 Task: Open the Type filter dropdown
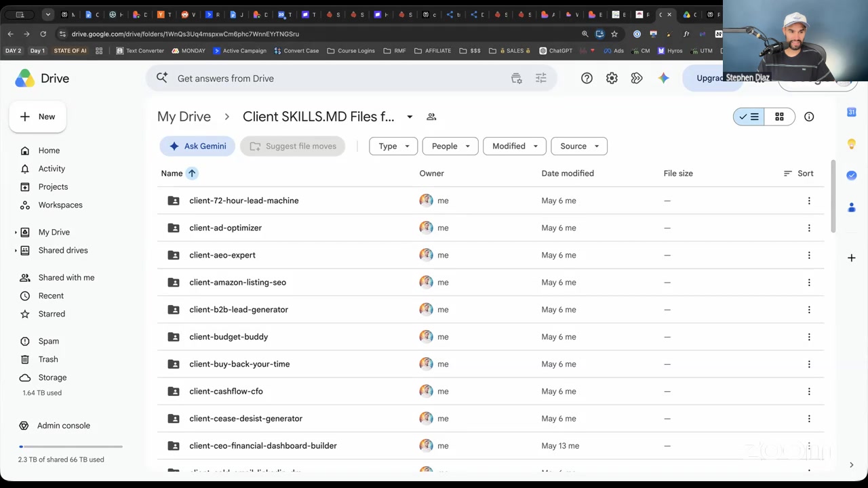click(393, 146)
